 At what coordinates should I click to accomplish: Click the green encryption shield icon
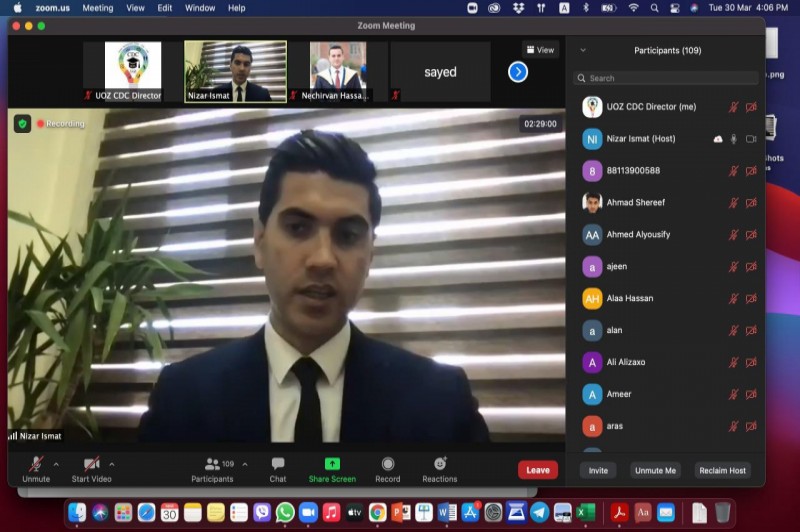coord(22,124)
